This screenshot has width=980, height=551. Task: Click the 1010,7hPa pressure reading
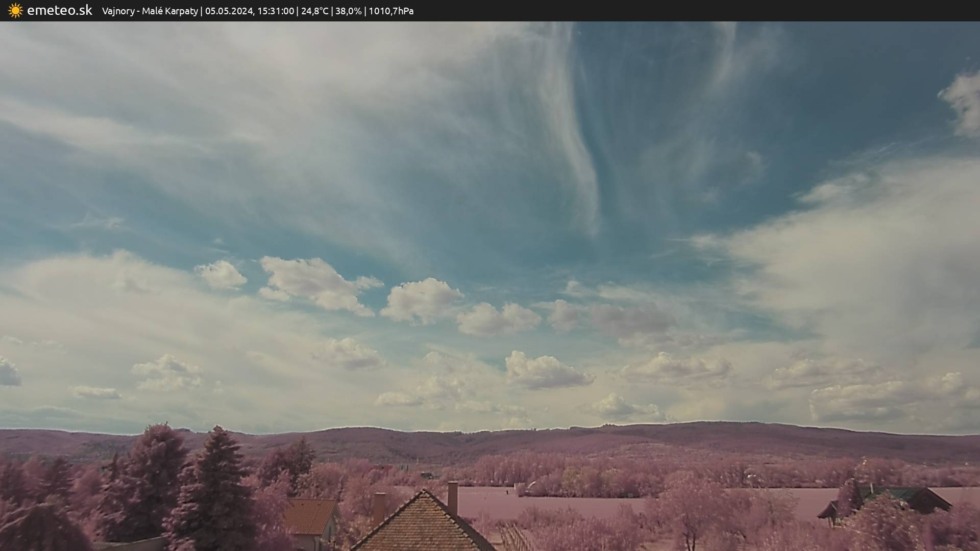point(391,11)
